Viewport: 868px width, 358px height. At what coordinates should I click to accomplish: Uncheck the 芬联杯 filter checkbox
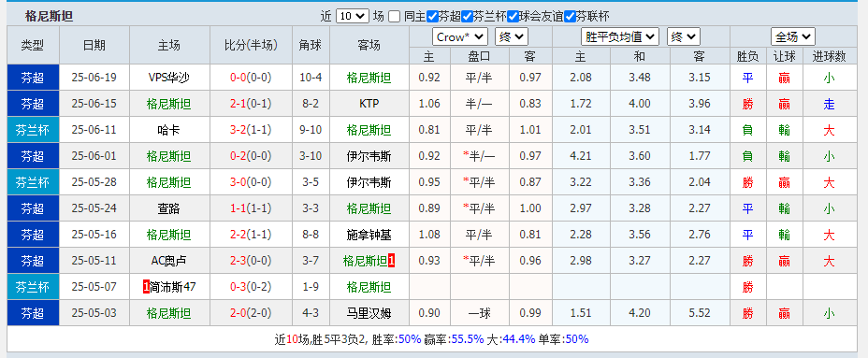pyautogui.click(x=570, y=17)
